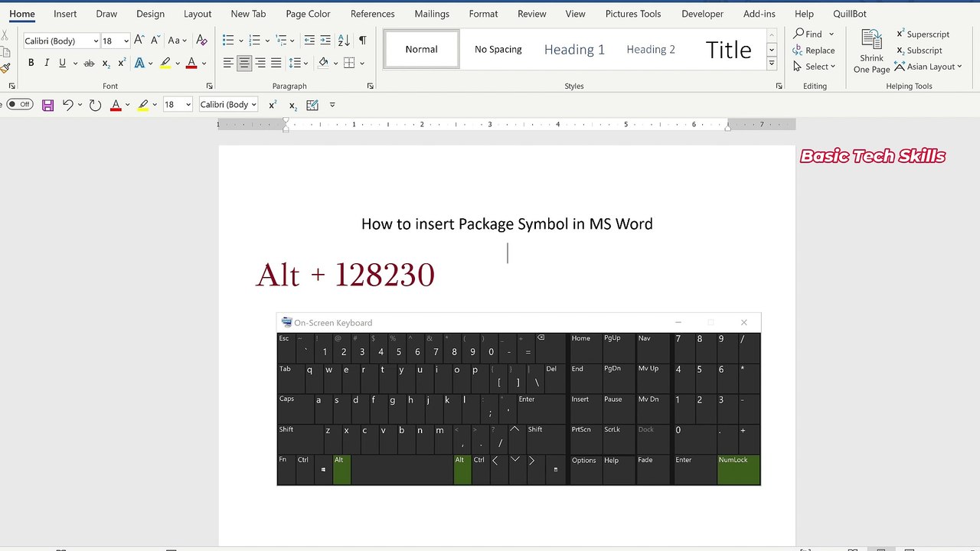This screenshot has height=551, width=980.
Task: Open Draw Table icon in quick access
Action: point(312,105)
